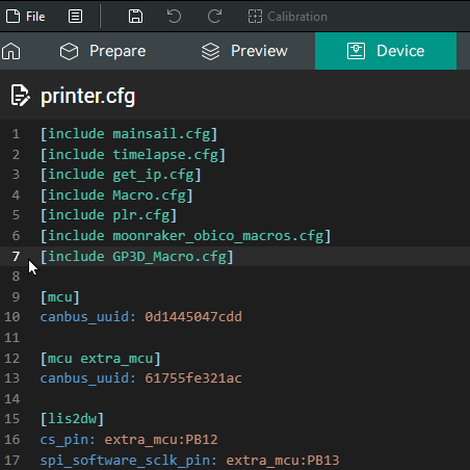Click the line "[include mainsail.cfg]"
470x470 pixels.
click(x=129, y=134)
